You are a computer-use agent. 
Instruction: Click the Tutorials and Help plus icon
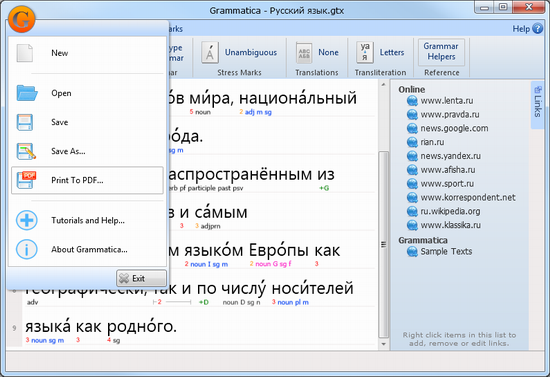coord(27,220)
